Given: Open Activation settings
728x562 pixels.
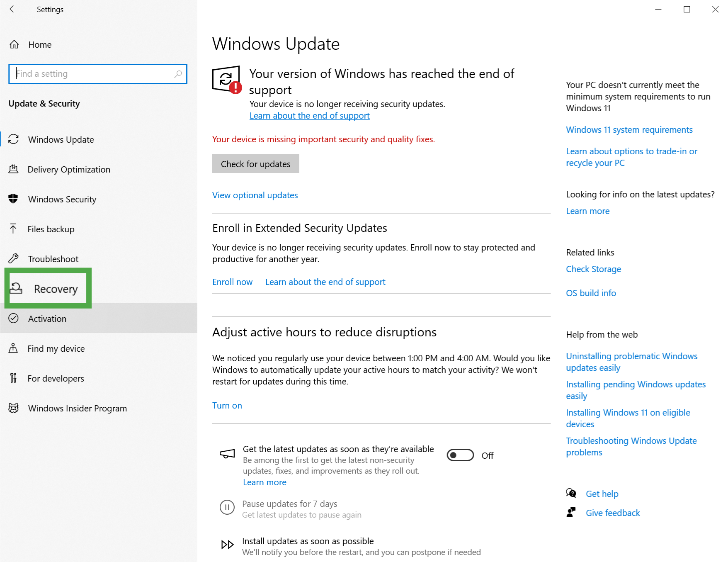Looking at the screenshot, I should pyautogui.click(x=99, y=319).
